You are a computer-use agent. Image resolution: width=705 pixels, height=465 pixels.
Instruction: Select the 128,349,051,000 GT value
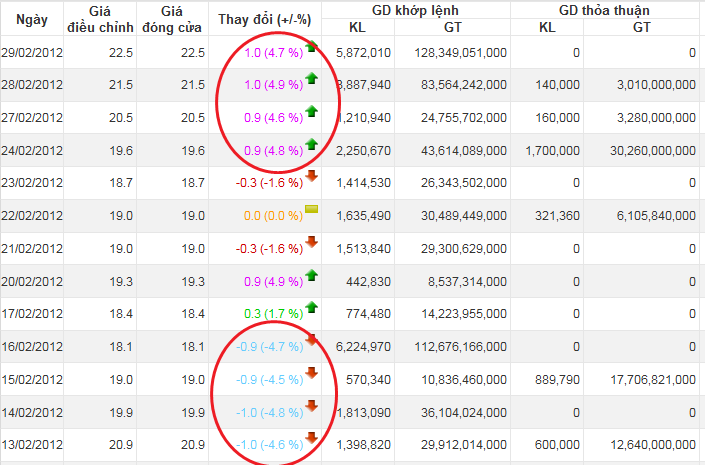click(460, 53)
